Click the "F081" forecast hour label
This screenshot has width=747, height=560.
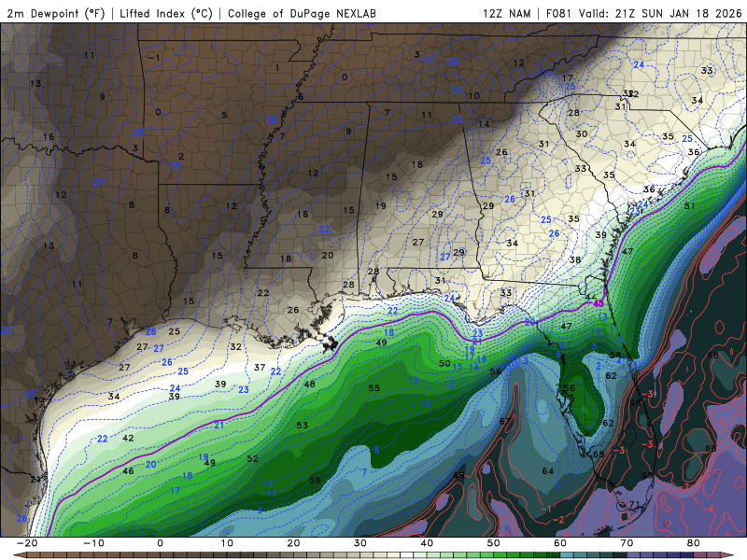click(558, 13)
